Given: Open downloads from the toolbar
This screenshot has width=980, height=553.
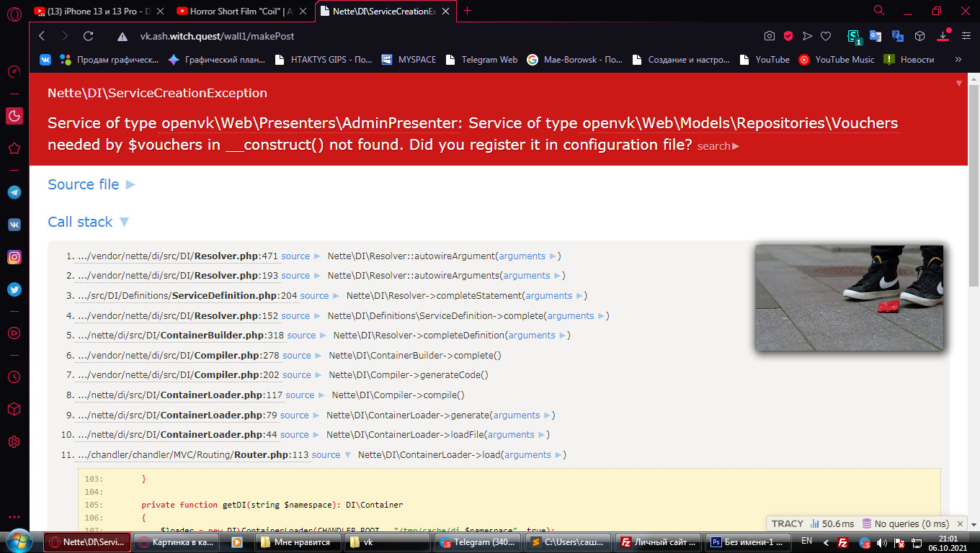Looking at the screenshot, I should pos(943,36).
